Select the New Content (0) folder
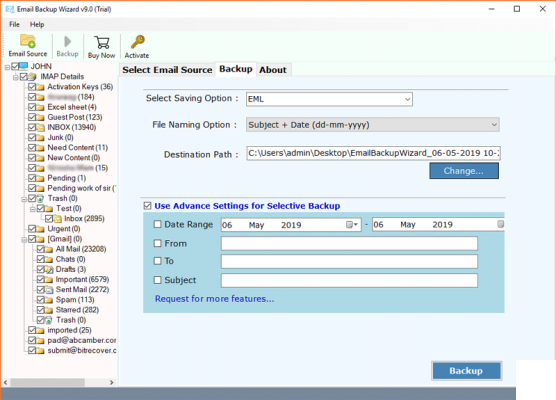The height and width of the screenshot is (400, 556). pyautogui.click(x=74, y=158)
